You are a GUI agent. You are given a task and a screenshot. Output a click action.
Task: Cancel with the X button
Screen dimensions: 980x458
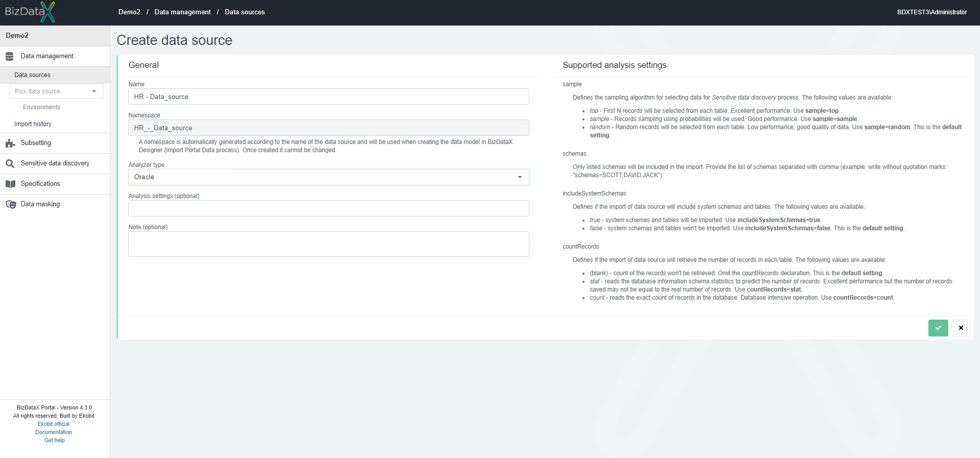[961, 328]
